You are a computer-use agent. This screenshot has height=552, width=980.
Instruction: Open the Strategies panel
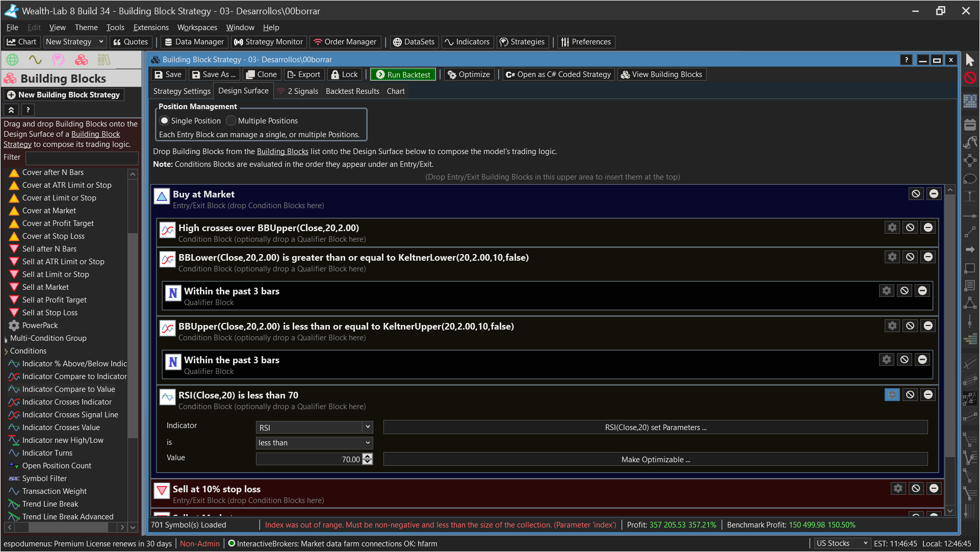[522, 42]
